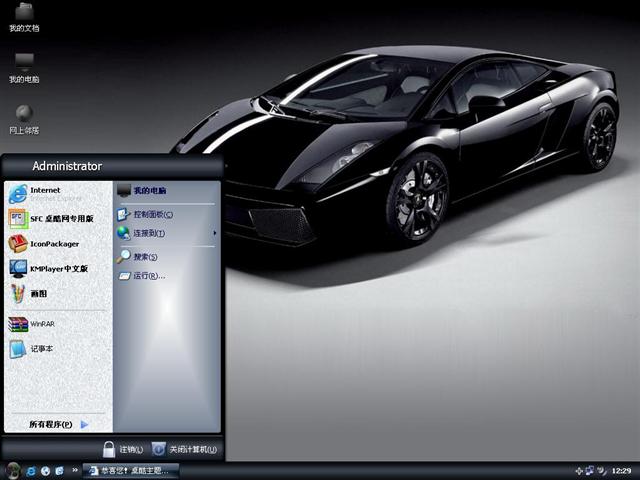640x480 pixels.
Task: Select 搜索(S) in Start menu
Action: pyautogui.click(x=144, y=257)
